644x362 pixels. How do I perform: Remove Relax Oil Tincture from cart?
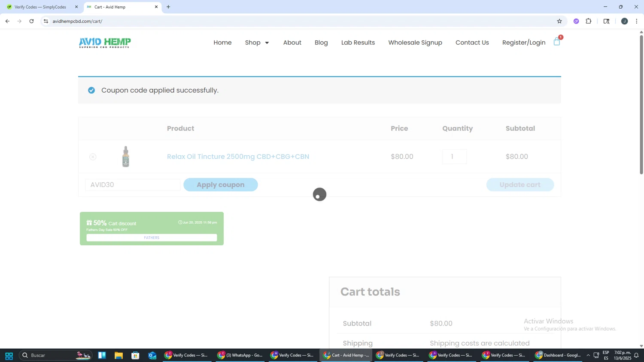[x=93, y=157]
